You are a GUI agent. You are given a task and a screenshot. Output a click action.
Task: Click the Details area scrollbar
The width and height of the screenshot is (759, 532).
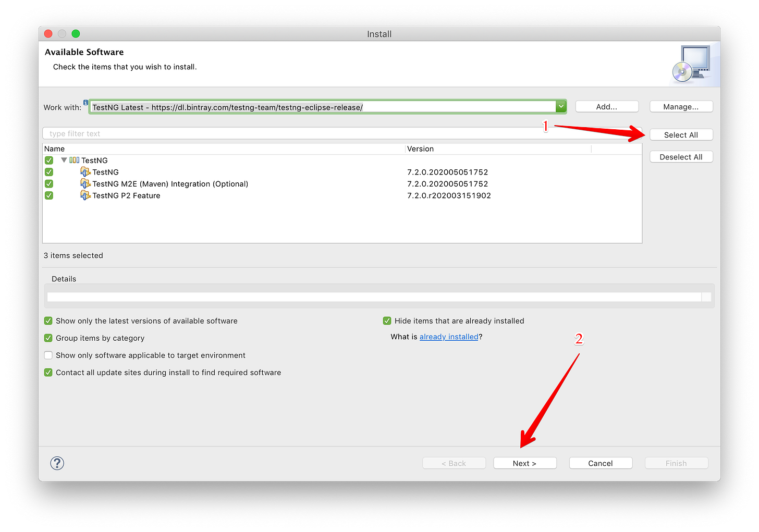click(706, 297)
